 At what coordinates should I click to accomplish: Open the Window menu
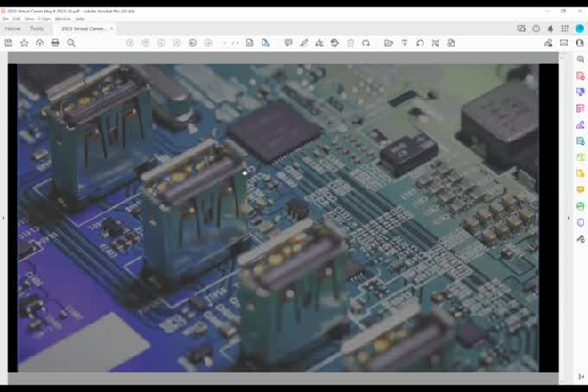(62, 19)
